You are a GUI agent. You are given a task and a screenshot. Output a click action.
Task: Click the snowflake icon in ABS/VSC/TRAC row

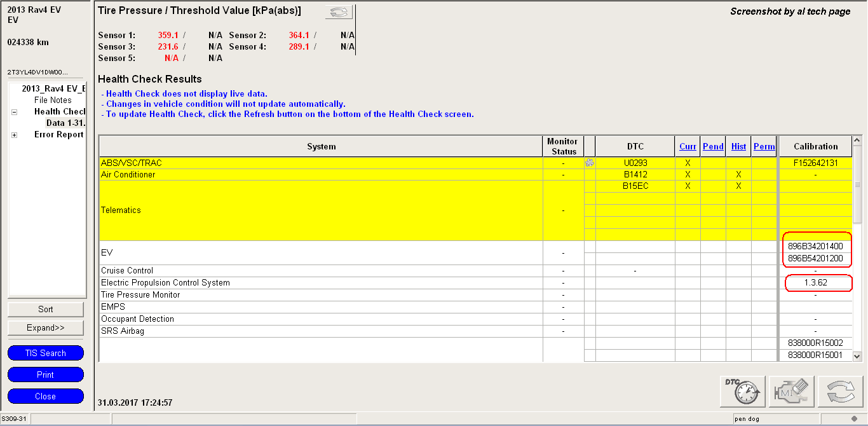click(x=590, y=163)
